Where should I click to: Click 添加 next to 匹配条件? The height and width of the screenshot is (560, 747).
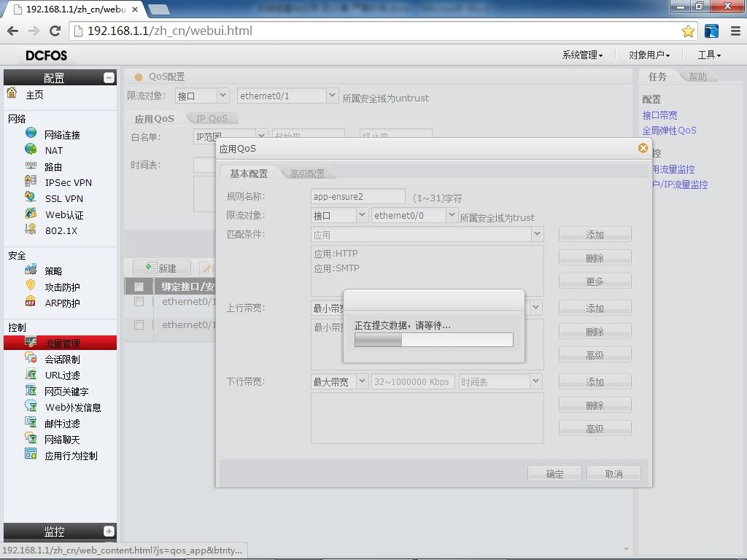pos(595,235)
